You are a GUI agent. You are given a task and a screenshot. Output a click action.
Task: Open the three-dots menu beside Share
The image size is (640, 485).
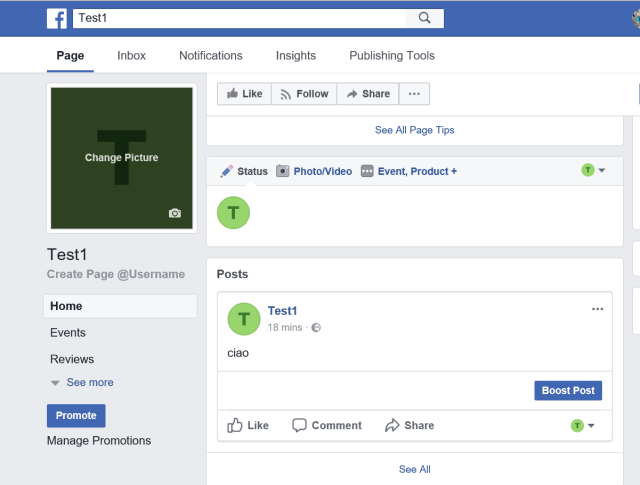click(x=413, y=94)
